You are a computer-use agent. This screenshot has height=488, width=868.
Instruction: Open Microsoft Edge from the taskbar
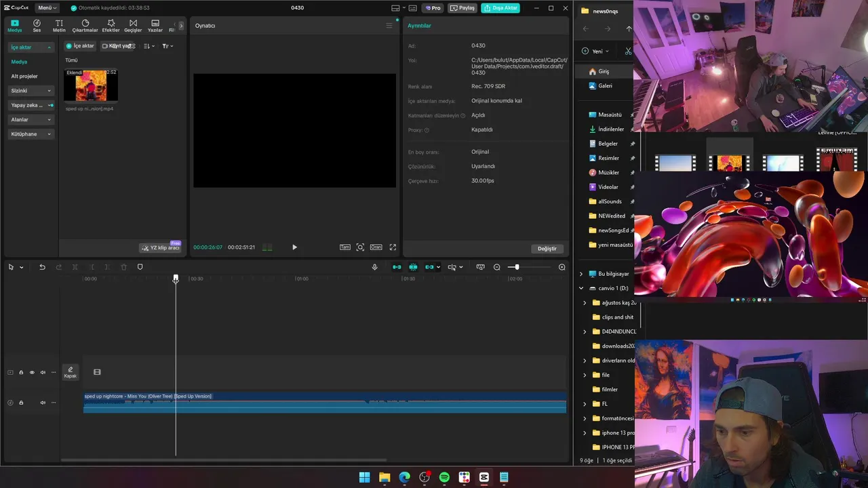[x=404, y=477]
